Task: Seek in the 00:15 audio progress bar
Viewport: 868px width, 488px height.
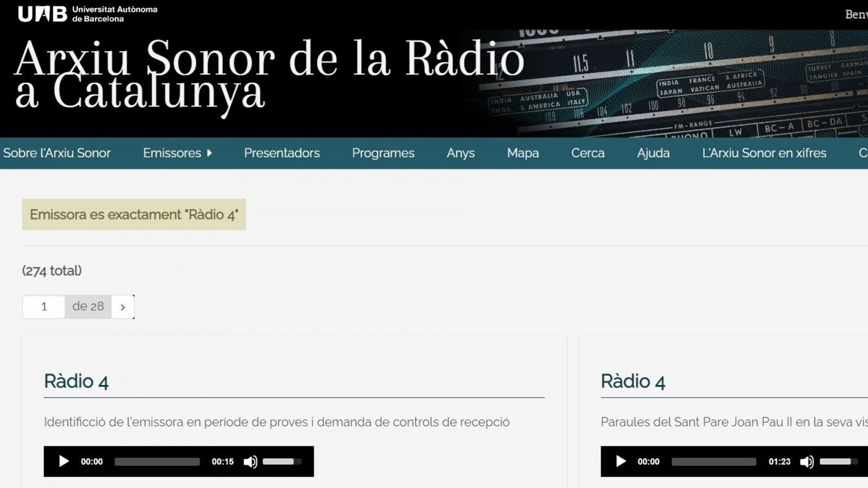Action: click(157, 462)
